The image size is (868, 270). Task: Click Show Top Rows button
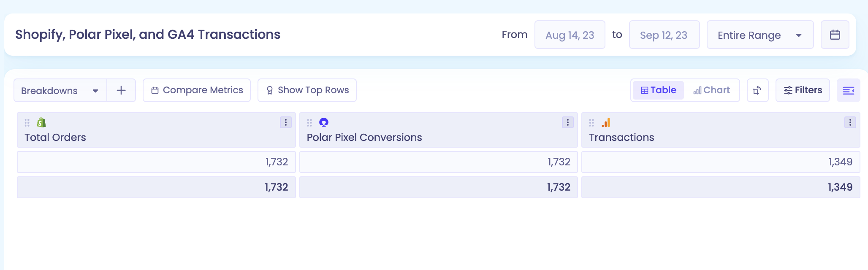pos(307,90)
